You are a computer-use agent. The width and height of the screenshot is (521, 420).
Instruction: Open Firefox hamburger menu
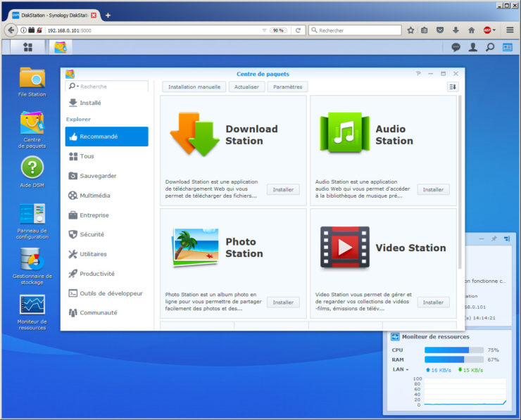(x=510, y=30)
